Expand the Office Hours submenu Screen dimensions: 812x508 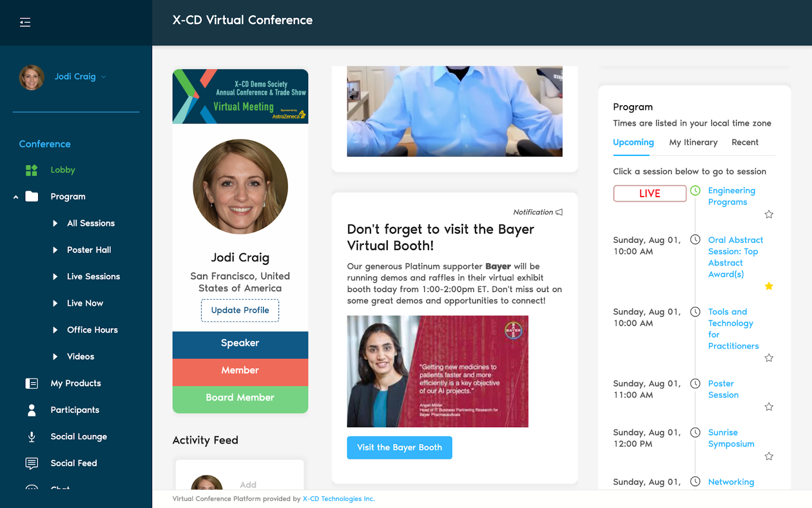pos(55,330)
